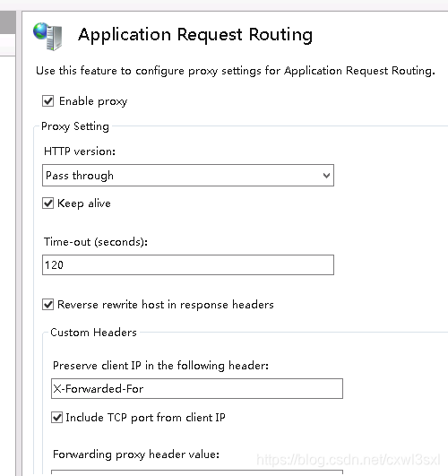The height and width of the screenshot is (476, 448).
Task: Select the Custom Headers group heading
Action: [x=93, y=333]
